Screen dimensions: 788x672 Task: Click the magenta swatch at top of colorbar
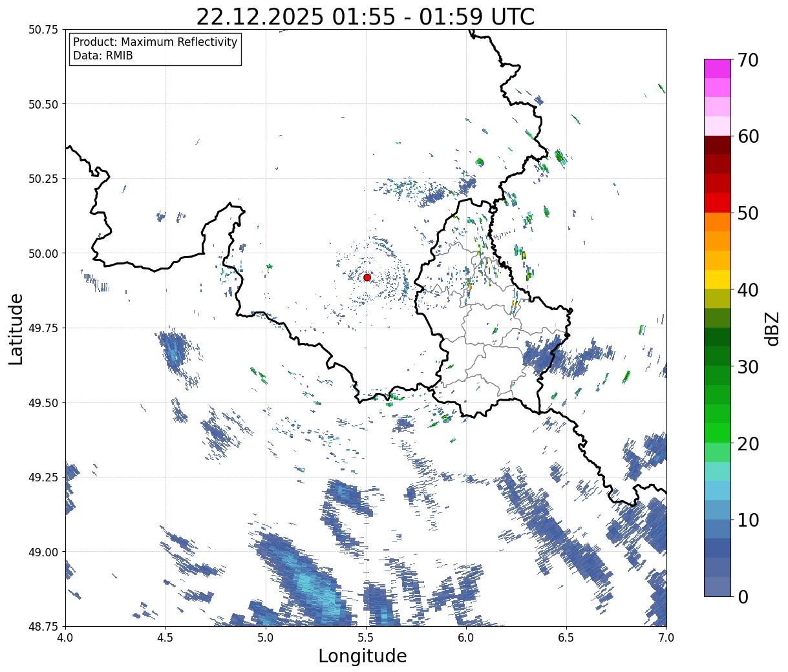pos(718,68)
